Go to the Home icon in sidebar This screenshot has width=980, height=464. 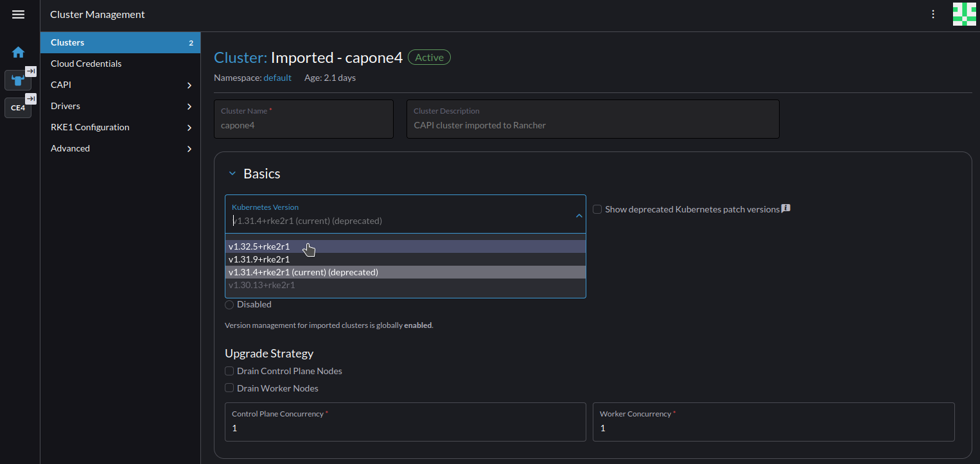pos(18,53)
